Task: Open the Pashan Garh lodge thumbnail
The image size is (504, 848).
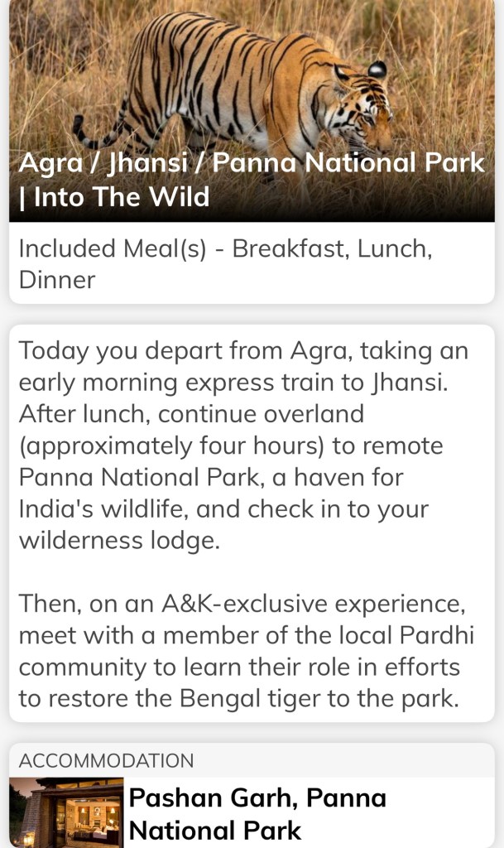Action: click(x=66, y=813)
